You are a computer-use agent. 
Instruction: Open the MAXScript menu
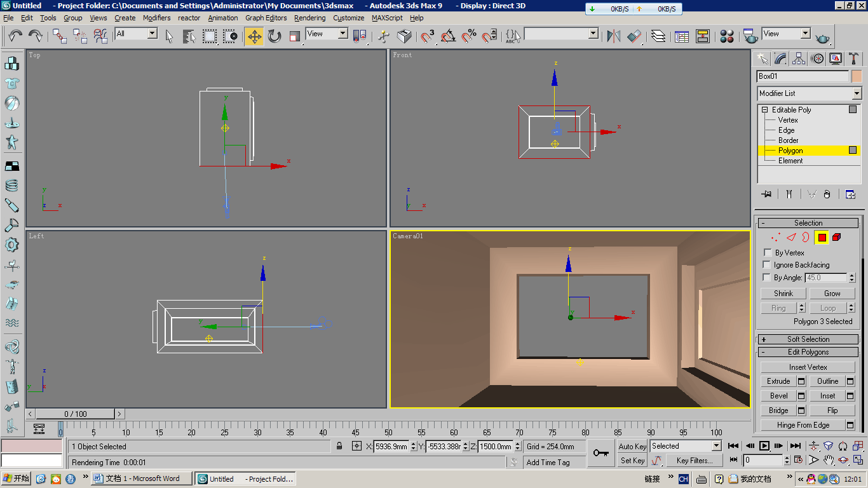(x=388, y=18)
